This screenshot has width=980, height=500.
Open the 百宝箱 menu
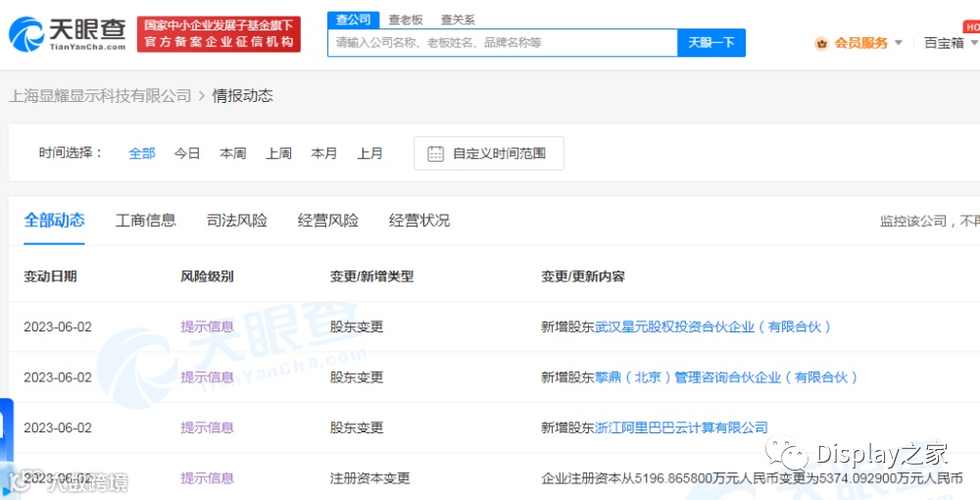944,43
